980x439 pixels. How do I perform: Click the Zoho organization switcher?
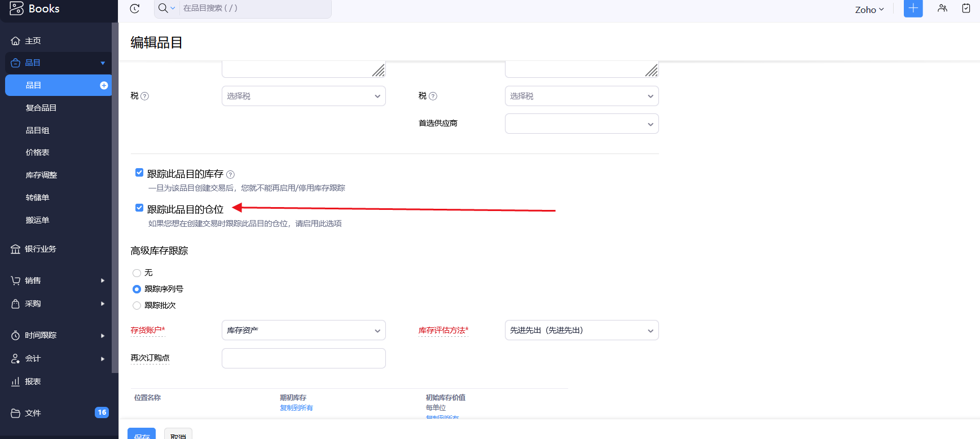click(869, 10)
